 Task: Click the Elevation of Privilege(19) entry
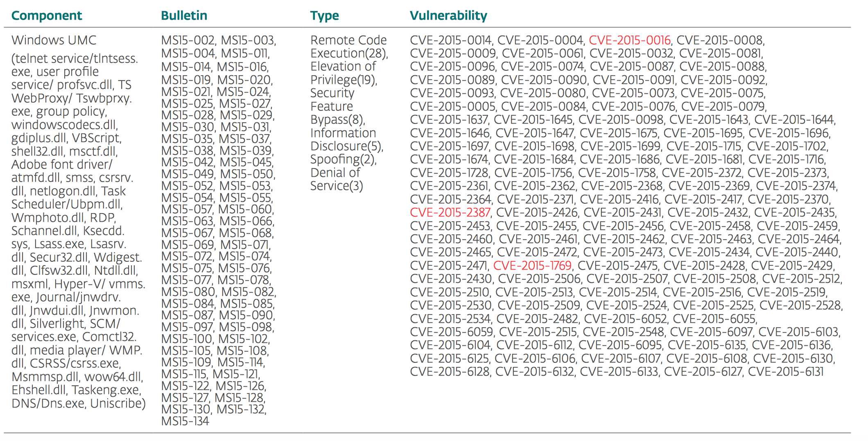pos(343,73)
